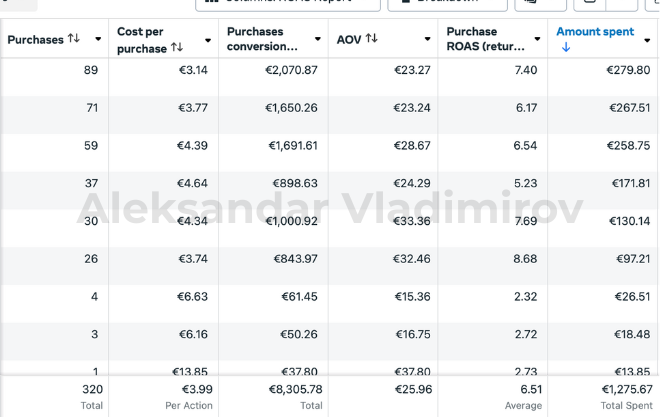This screenshot has height=417, width=660.
Task: Expand the Purchase ROAS column dropdown
Action: tap(538, 40)
